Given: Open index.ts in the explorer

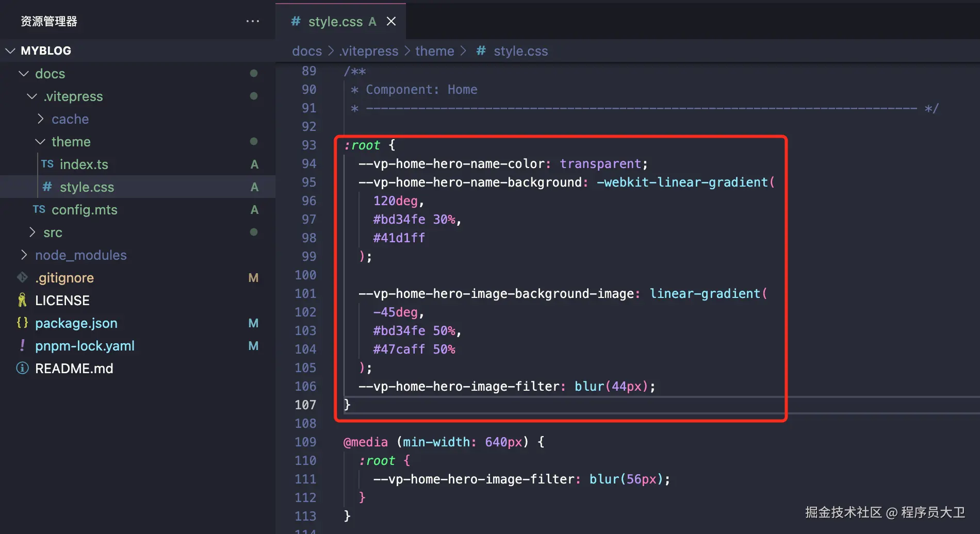Looking at the screenshot, I should (84, 164).
